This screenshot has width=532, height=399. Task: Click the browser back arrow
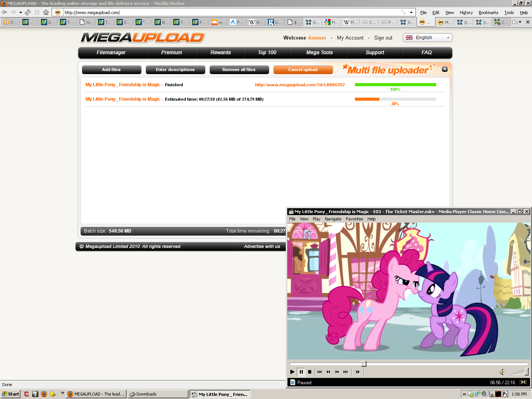pyautogui.click(x=5, y=12)
